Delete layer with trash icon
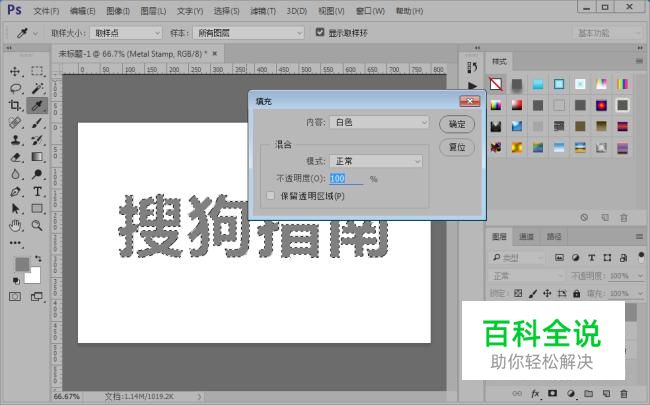 click(x=624, y=393)
